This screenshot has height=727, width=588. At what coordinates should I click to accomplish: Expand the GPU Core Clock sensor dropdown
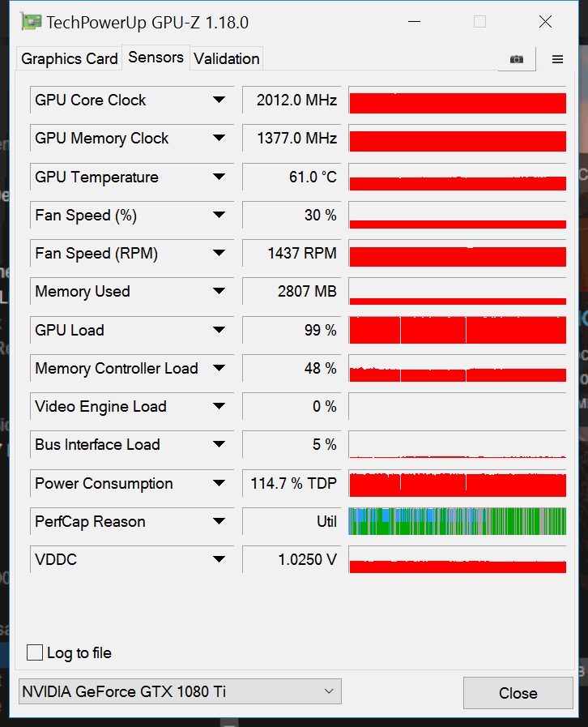(x=219, y=100)
